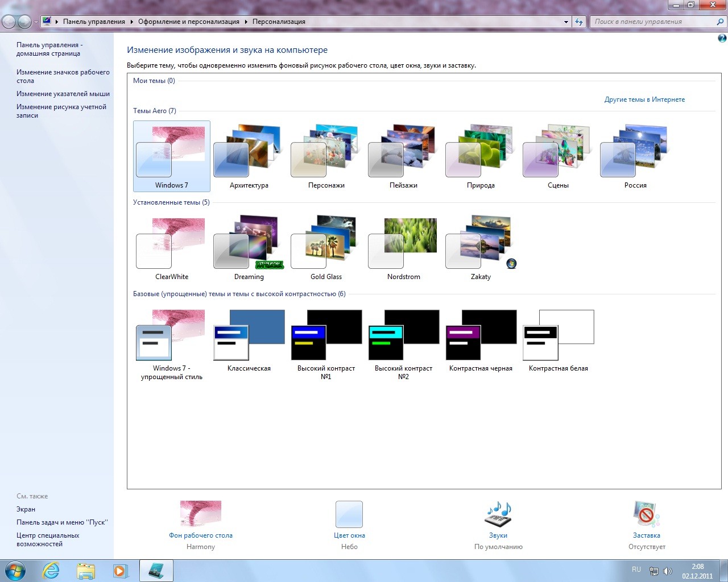This screenshot has height=582, width=728.
Task: Open Windows Explorer from taskbar
Action: 86,571
